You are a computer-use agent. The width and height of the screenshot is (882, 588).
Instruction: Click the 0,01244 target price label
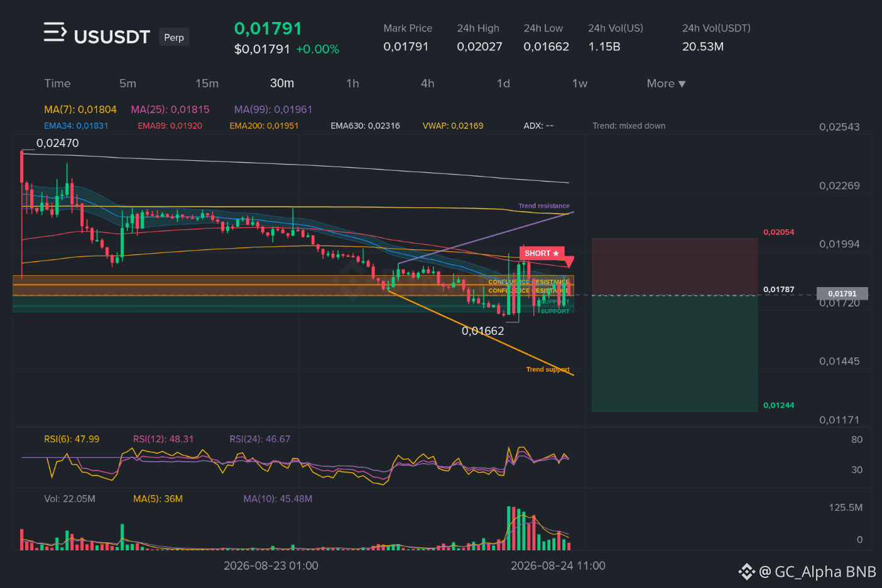pos(778,405)
